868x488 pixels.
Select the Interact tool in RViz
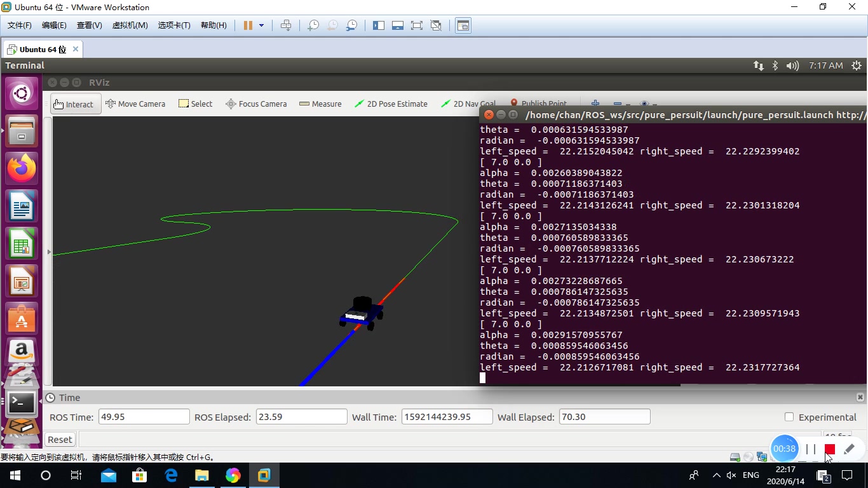coord(75,104)
